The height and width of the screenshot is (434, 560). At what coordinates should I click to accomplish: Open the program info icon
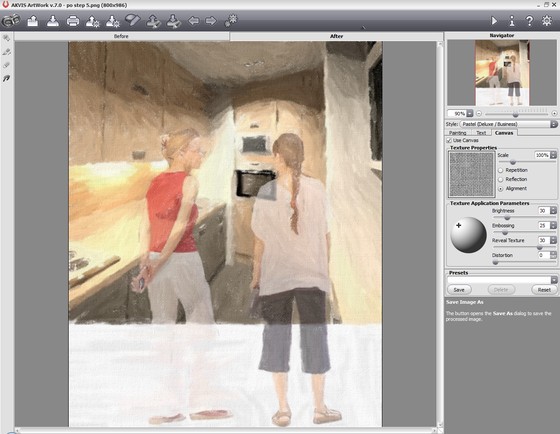tap(512, 21)
